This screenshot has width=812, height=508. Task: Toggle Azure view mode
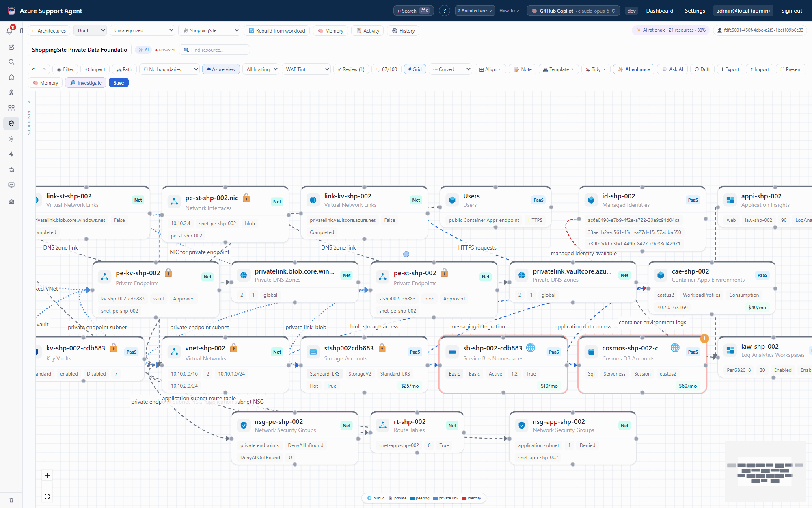[221, 69]
